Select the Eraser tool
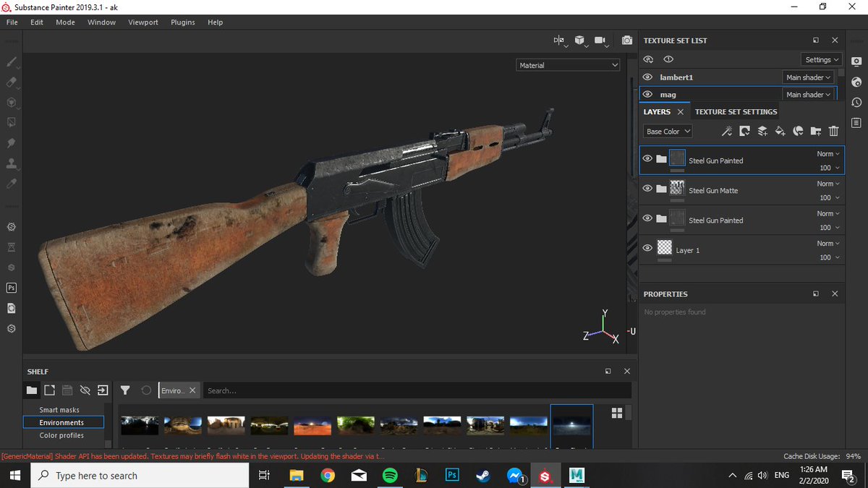 [11, 82]
